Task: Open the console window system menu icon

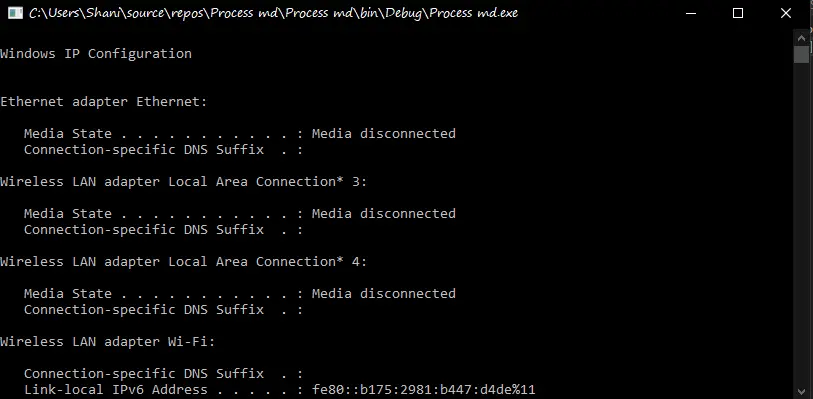Action: [16, 12]
